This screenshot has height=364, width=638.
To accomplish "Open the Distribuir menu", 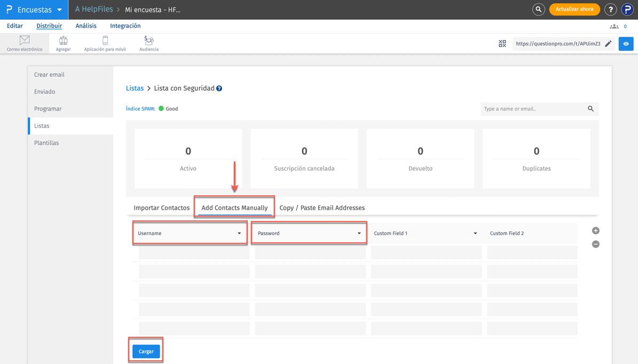I will coord(49,26).
